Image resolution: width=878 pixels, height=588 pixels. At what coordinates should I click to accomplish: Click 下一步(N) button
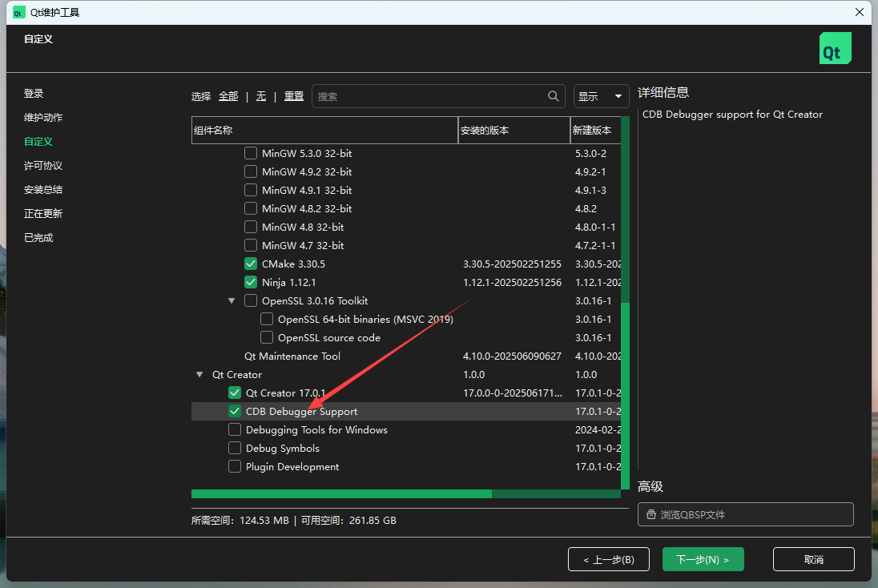tap(703, 559)
